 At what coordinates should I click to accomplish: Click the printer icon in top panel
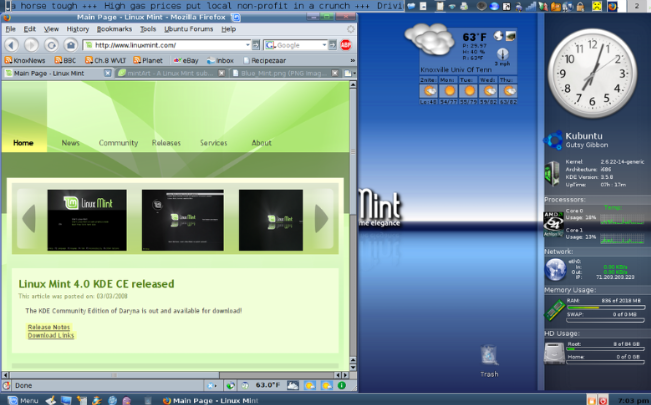point(464,6)
